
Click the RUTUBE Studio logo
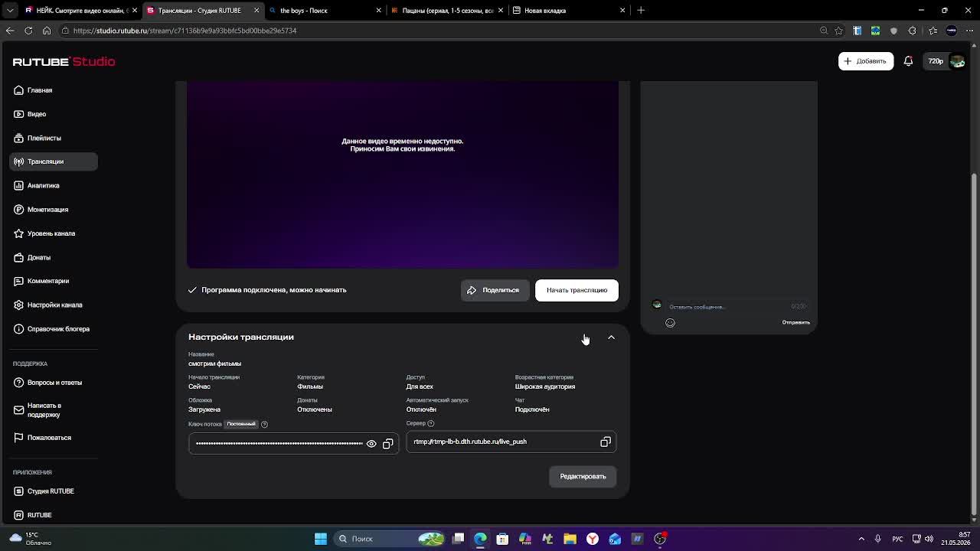pos(64,61)
